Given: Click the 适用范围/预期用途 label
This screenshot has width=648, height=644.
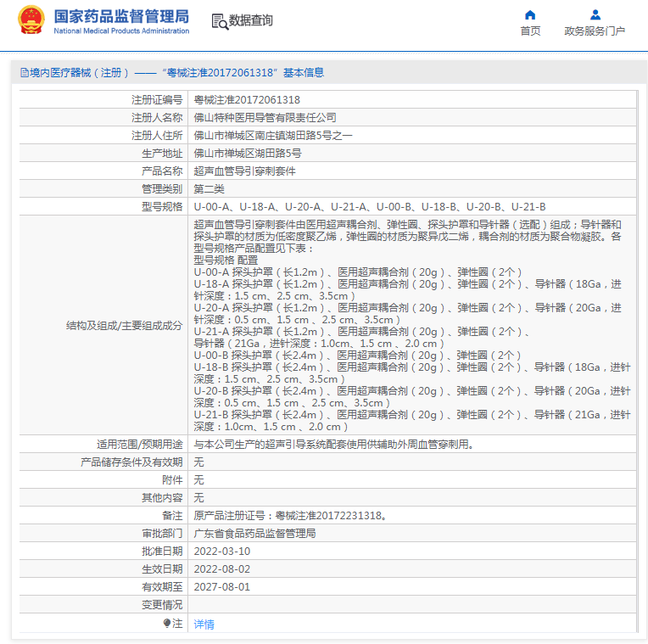Looking at the screenshot, I should click(x=140, y=445).
